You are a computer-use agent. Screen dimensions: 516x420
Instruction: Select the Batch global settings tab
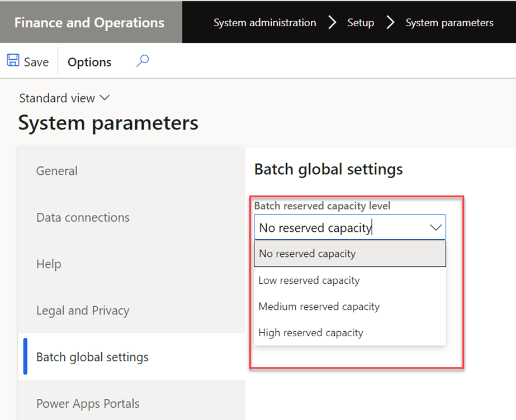point(92,357)
